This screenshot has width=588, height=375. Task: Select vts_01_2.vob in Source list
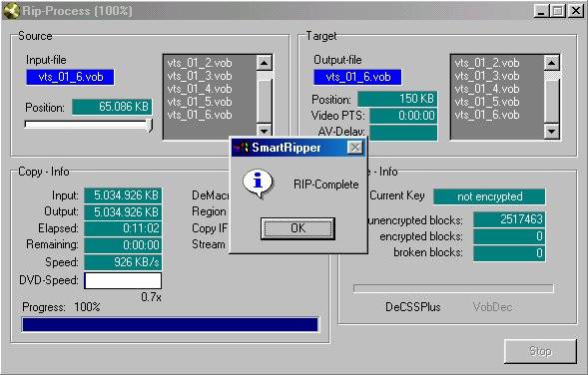coord(200,63)
